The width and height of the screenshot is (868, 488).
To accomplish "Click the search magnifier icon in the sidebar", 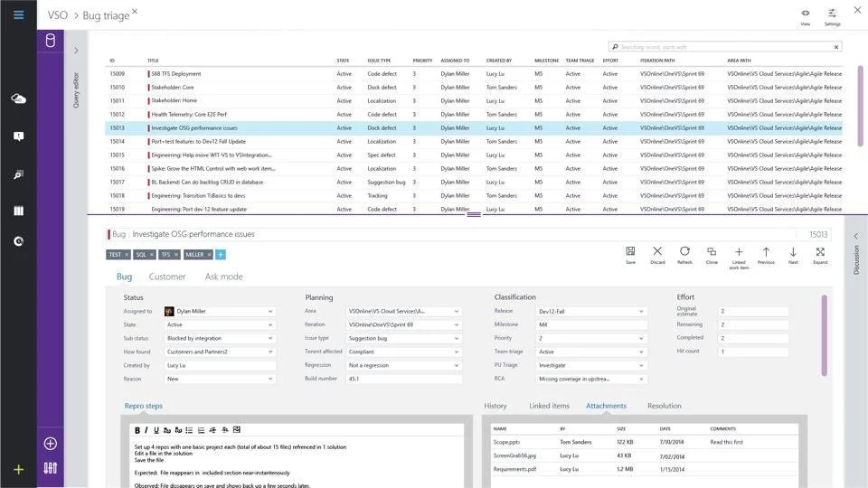I will point(18,174).
